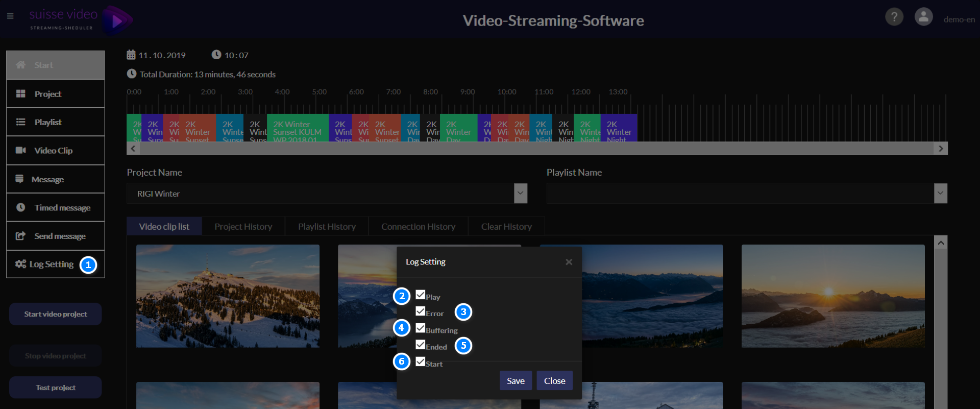Toggle the Buffering log checkbox
The height and width of the screenshot is (409, 980).
tap(421, 328)
